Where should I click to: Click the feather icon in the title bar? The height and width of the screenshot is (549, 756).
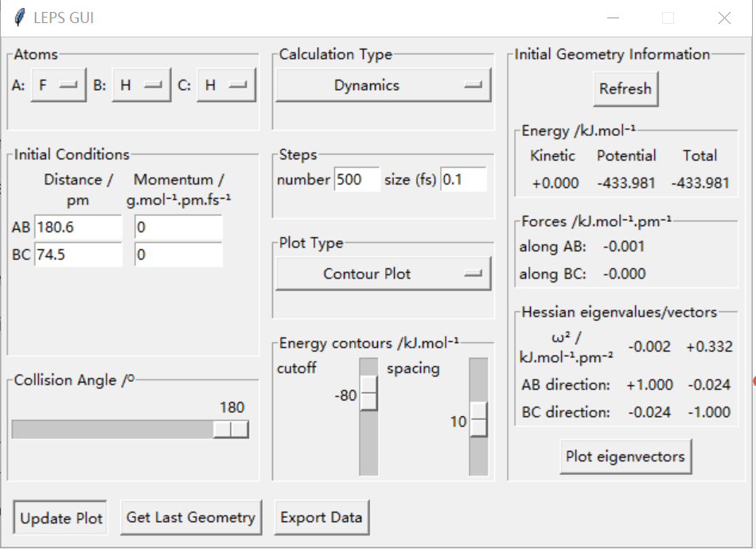point(21,18)
